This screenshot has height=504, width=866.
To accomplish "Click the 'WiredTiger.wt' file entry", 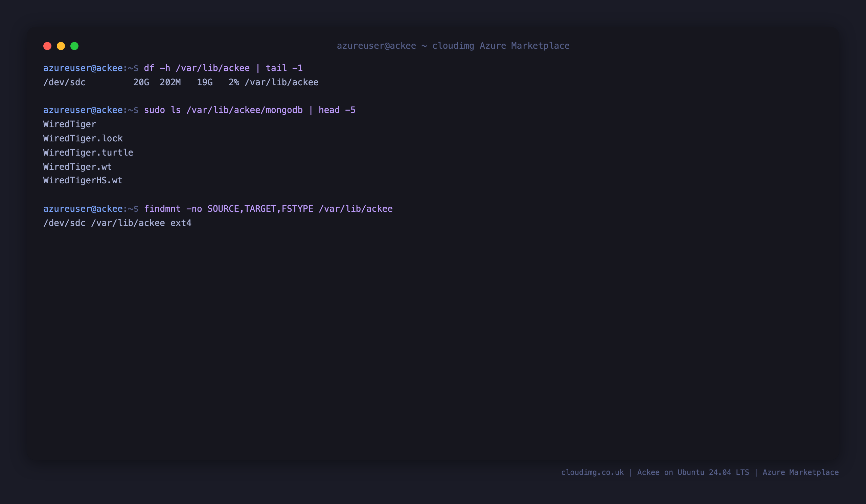I will click(78, 167).
